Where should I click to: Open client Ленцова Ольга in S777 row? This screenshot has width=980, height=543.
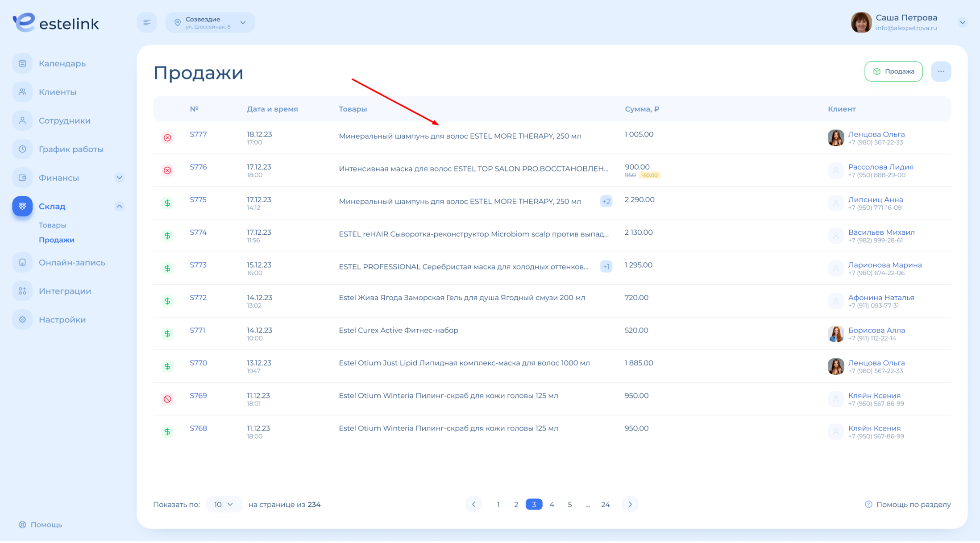click(x=876, y=134)
